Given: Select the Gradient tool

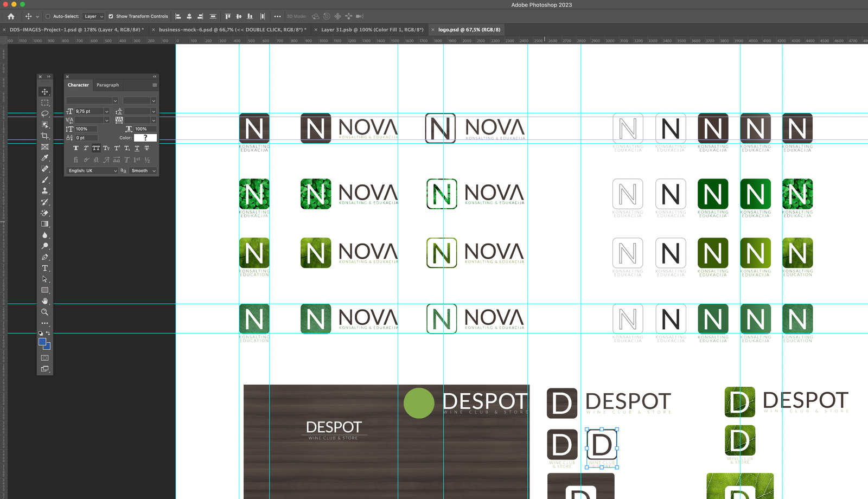Looking at the screenshot, I should pyautogui.click(x=45, y=224).
